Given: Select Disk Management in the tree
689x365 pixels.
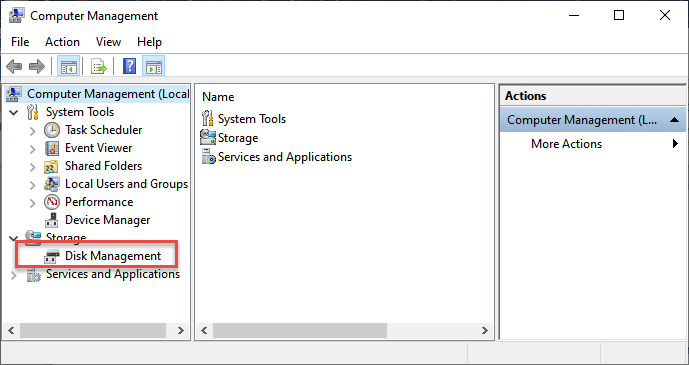Looking at the screenshot, I should [x=113, y=256].
